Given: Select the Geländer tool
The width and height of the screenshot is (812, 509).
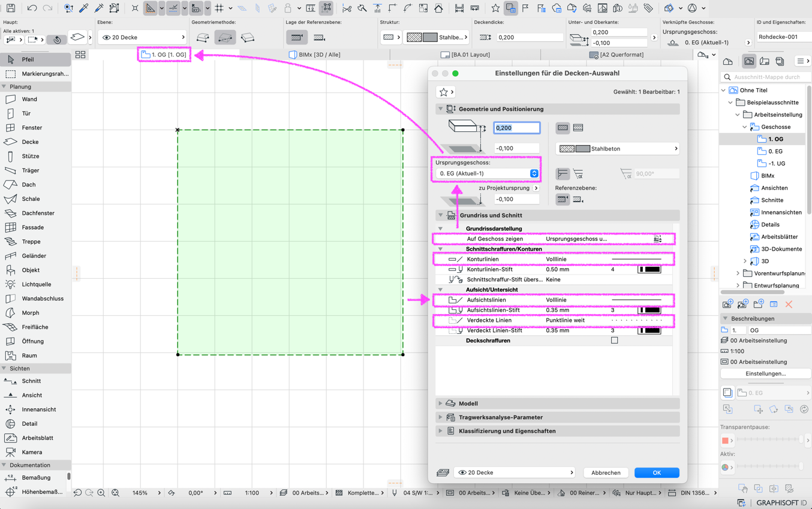Looking at the screenshot, I should coord(35,256).
